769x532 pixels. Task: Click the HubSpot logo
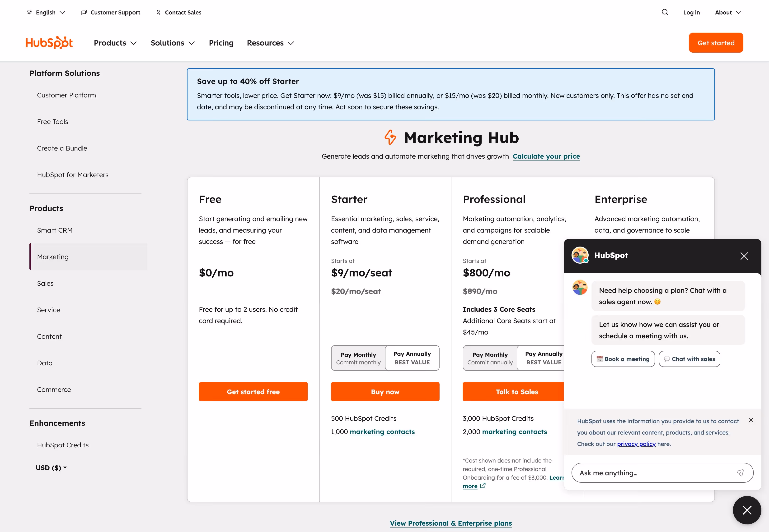point(49,42)
